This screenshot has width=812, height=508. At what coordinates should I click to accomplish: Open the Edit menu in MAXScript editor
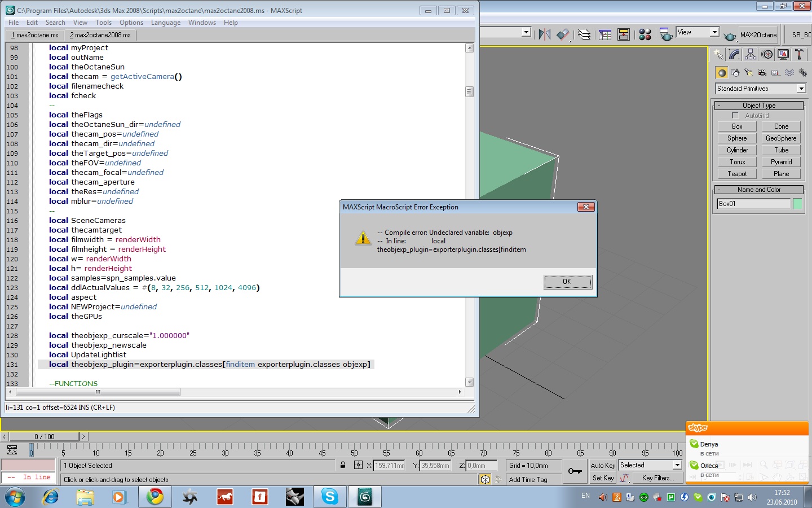tap(32, 23)
